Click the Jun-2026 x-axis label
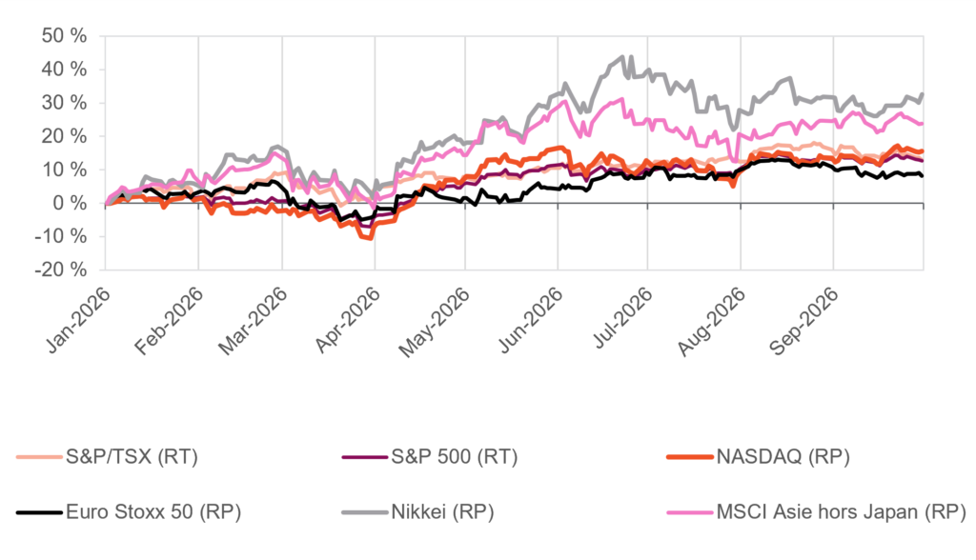Image resolution: width=976 pixels, height=560 pixels. point(531,320)
